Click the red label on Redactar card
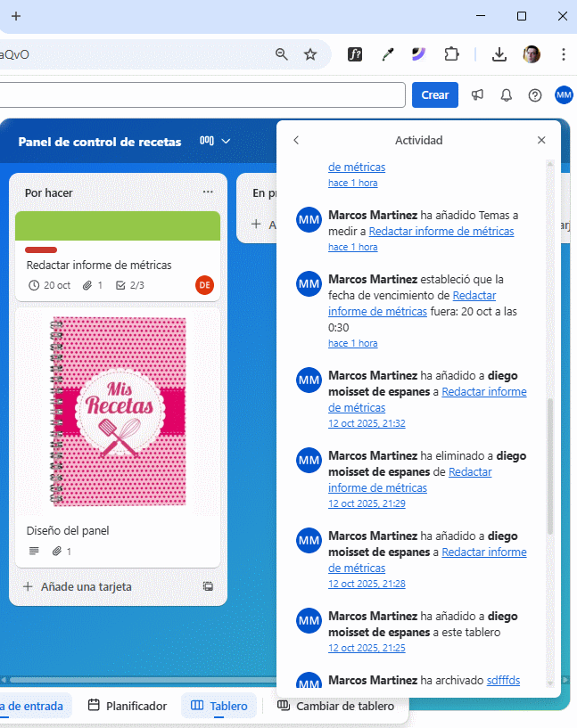The width and height of the screenshot is (577, 728). coord(41,249)
